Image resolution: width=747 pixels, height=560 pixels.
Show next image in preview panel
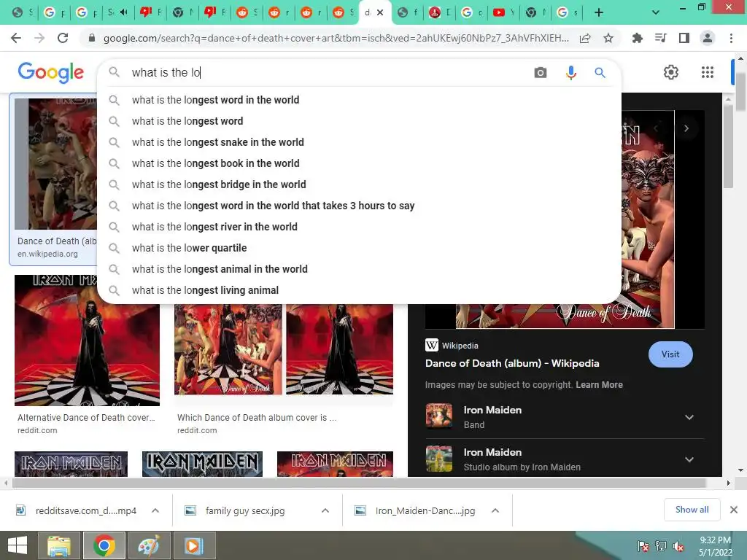point(686,128)
